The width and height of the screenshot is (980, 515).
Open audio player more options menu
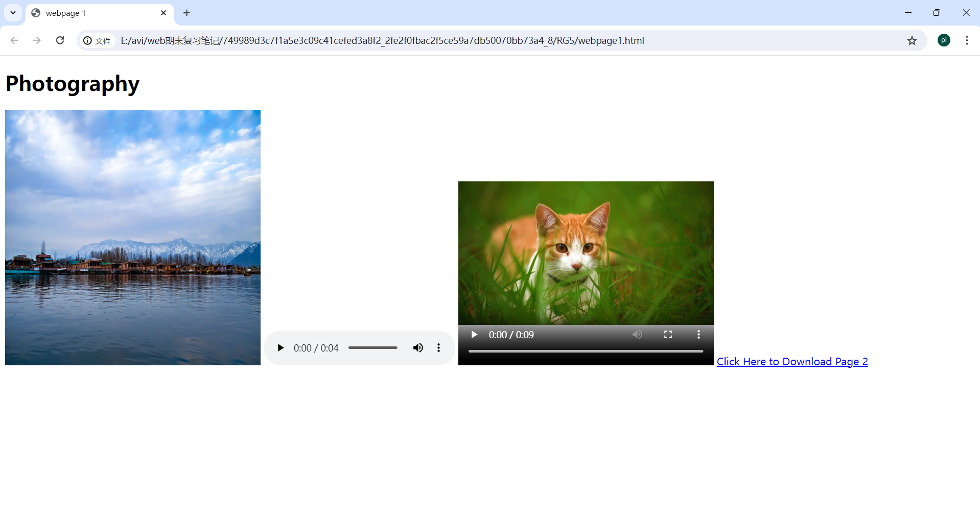pos(438,348)
